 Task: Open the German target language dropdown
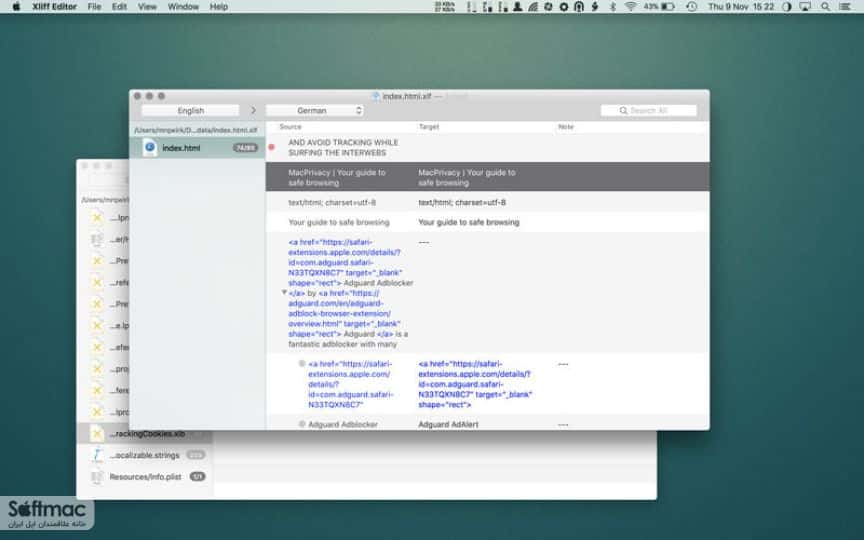point(315,111)
